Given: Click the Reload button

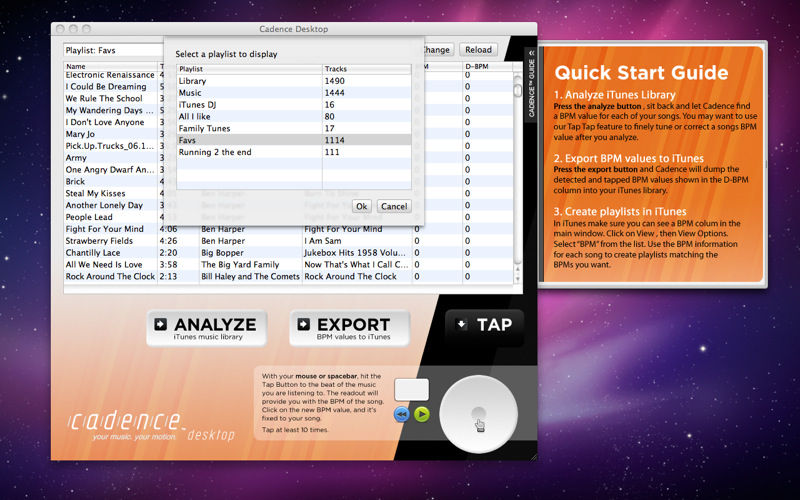Looking at the screenshot, I should point(478,49).
